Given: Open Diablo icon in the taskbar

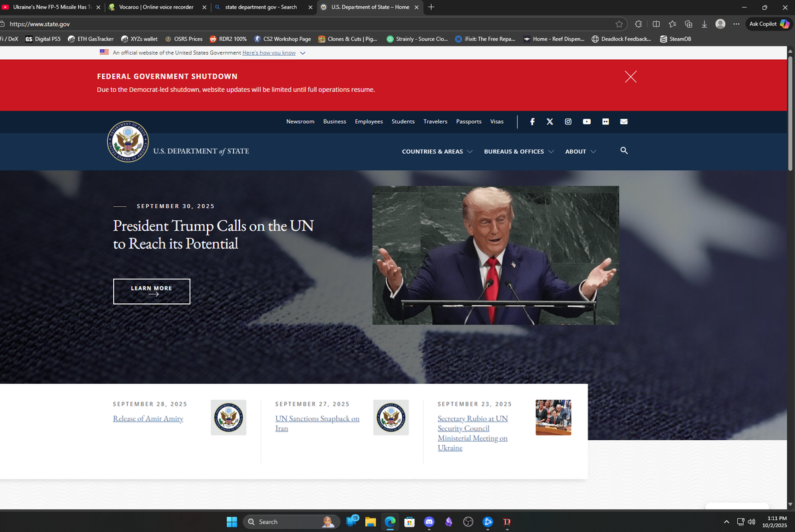Looking at the screenshot, I should coord(507,522).
